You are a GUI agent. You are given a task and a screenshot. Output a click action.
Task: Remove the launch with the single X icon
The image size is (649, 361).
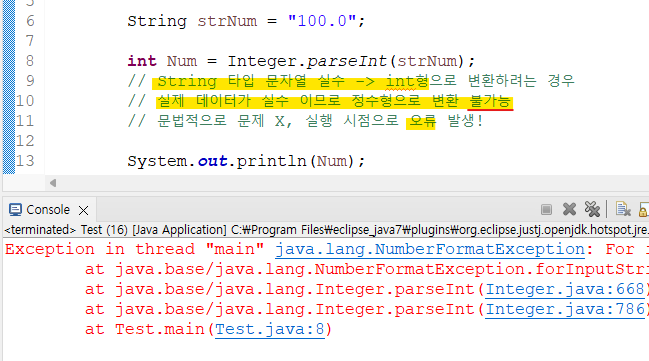tap(570, 209)
